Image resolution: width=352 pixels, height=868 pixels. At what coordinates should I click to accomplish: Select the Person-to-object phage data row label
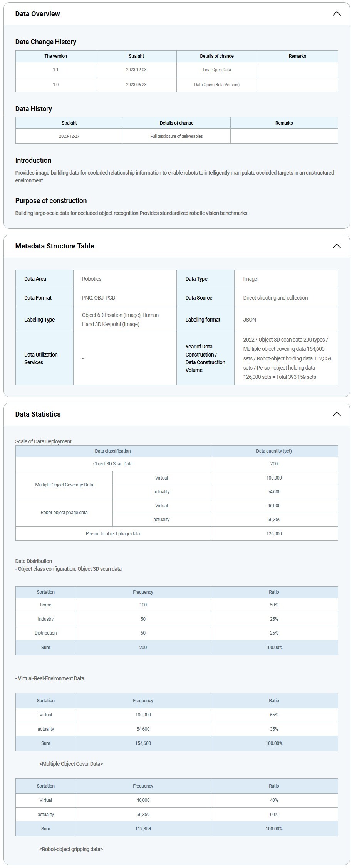(112, 534)
